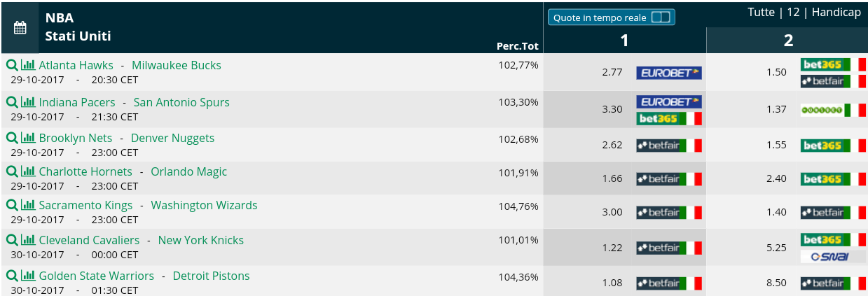Open the Denver Nuggets team link
This screenshot has width=868, height=296.
click(x=173, y=138)
